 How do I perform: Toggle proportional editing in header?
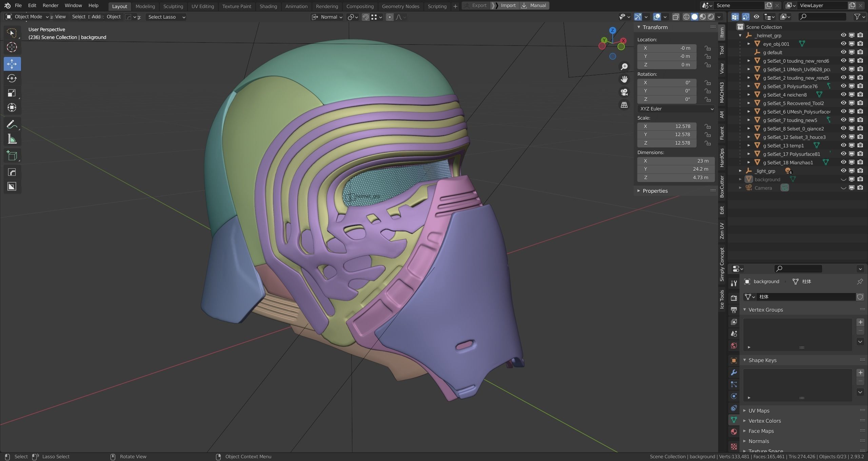pyautogui.click(x=390, y=17)
